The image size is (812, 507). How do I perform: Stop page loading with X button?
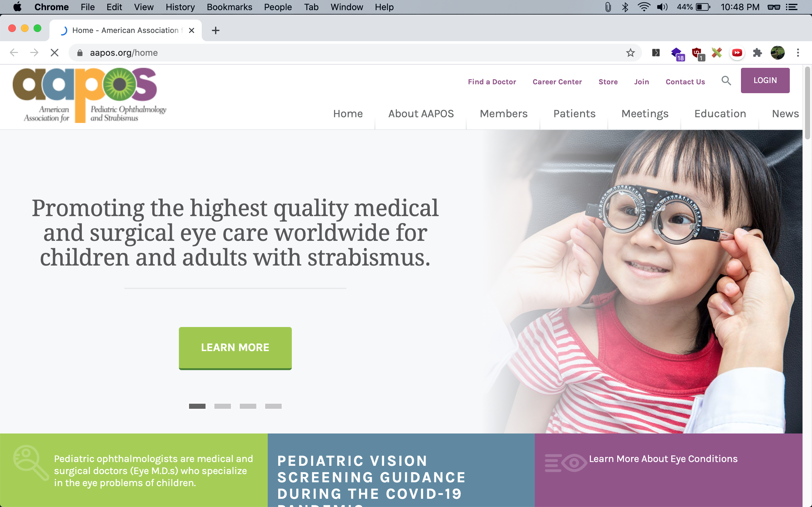coord(54,53)
